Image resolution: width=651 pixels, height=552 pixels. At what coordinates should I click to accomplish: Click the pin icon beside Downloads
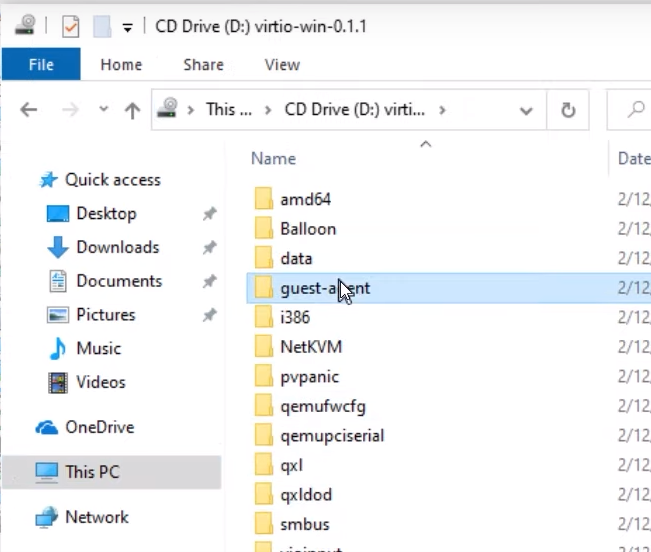pos(210,247)
